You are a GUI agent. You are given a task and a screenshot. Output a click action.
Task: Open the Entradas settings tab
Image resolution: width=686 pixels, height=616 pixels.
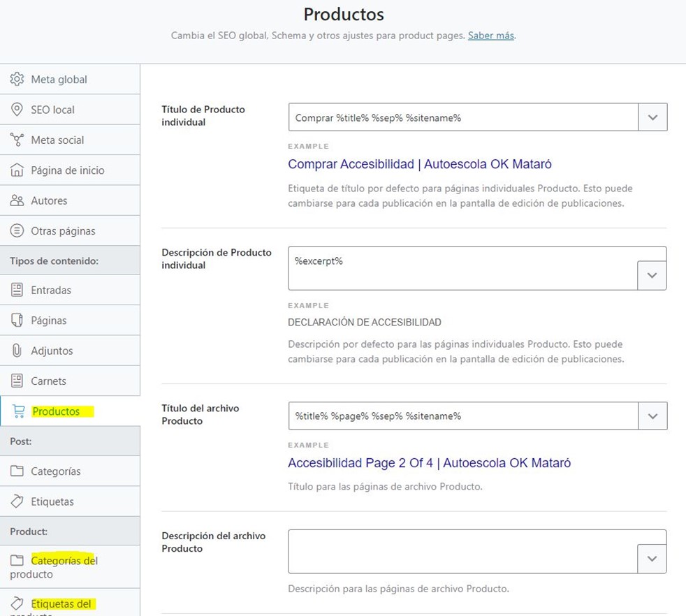point(51,290)
